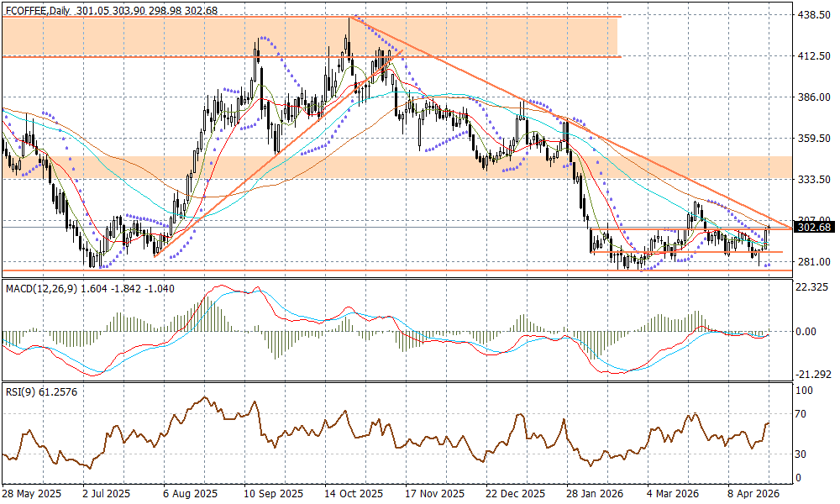Click the 386.00 price axis label

pos(814,97)
